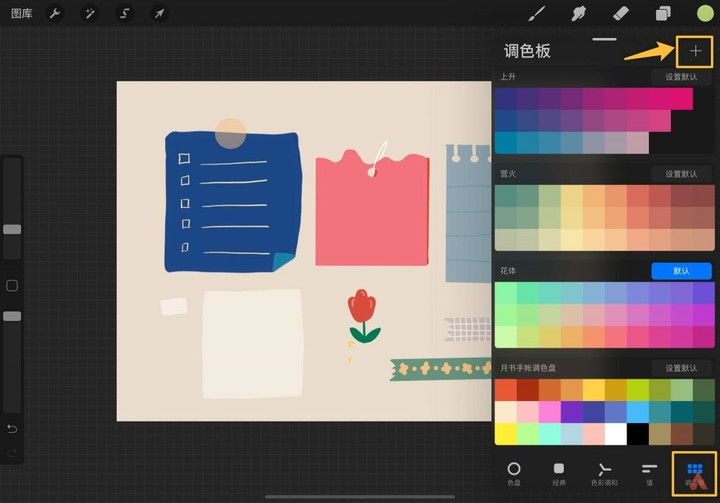Return to 图库 gallery

22,14
